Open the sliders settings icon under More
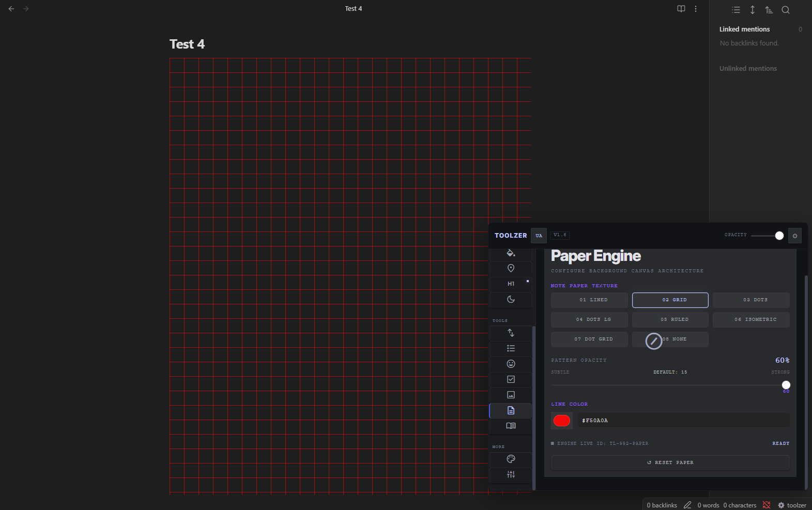 [x=511, y=474]
